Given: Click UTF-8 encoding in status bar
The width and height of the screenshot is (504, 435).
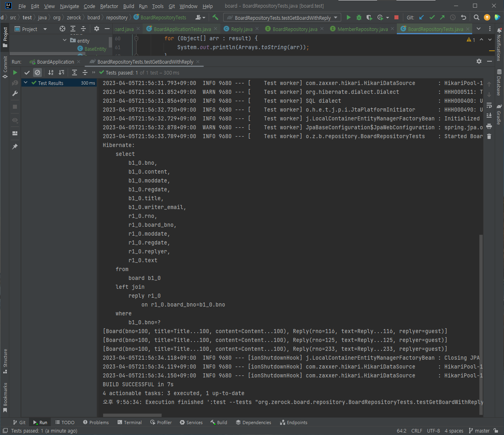Looking at the screenshot, I should click(433, 431).
